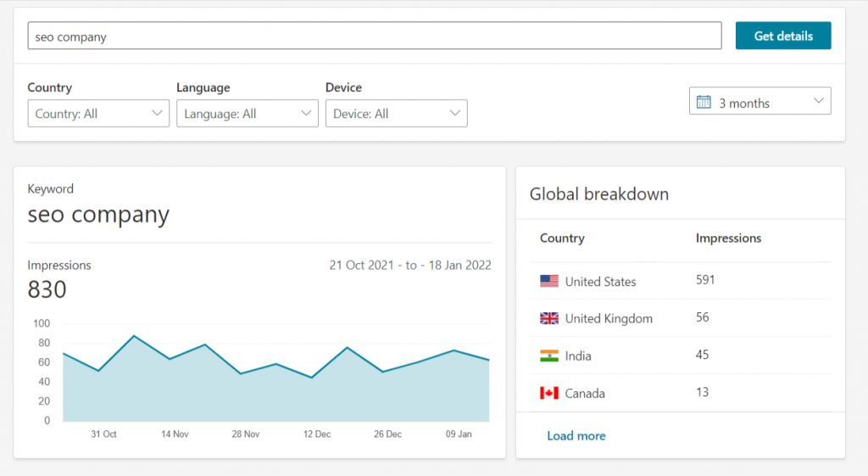Image resolution: width=868 pixels, height=476 pixels.
Task: Expand the Language: All dropdown
Action: pos(248,114)
